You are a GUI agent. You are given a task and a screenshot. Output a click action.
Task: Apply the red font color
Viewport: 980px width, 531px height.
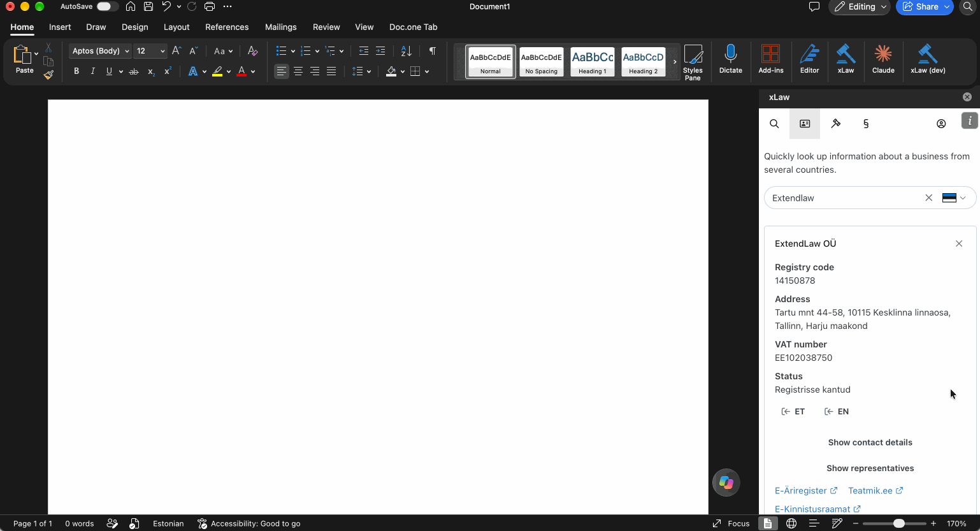pos(241,71)
